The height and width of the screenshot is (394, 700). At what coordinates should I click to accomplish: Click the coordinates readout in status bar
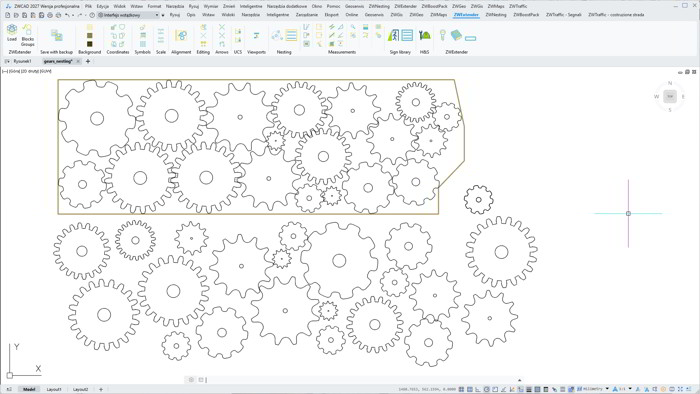(x=427, y=390)
